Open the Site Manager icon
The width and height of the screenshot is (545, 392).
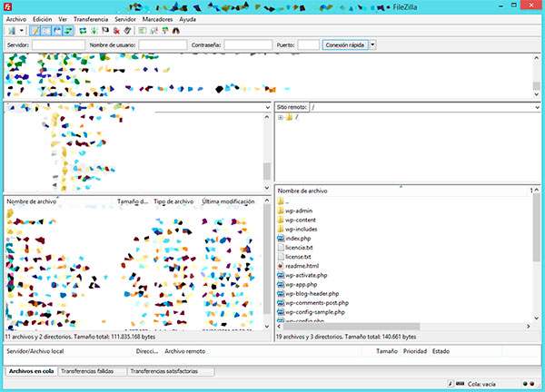click(x=12, y=31)
